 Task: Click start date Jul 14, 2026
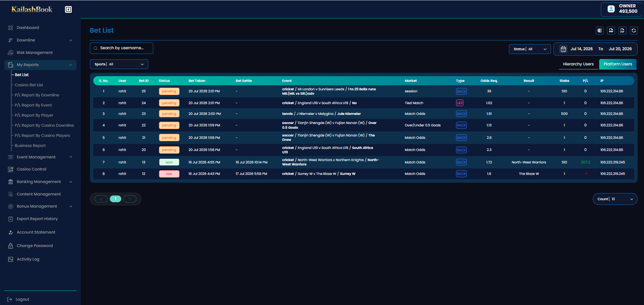(x=582, y=49)
